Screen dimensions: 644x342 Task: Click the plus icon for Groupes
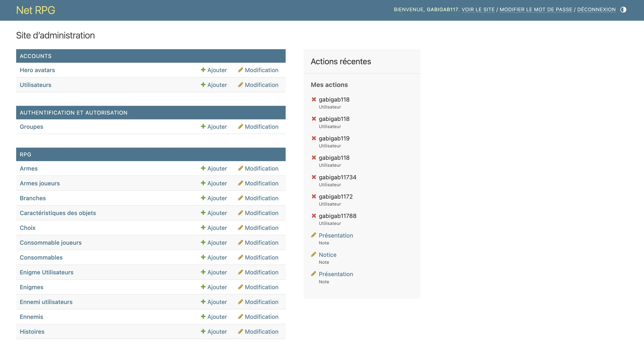tap(203, 127)
